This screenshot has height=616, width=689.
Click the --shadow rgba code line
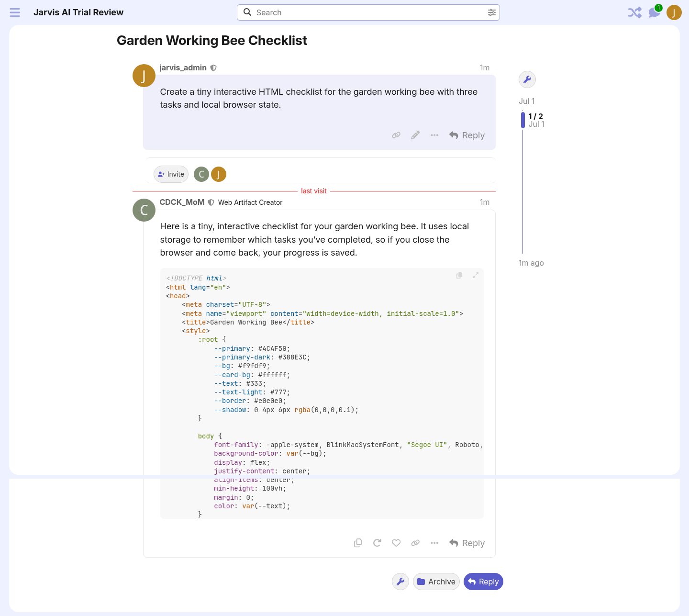(x=286, y=410)
